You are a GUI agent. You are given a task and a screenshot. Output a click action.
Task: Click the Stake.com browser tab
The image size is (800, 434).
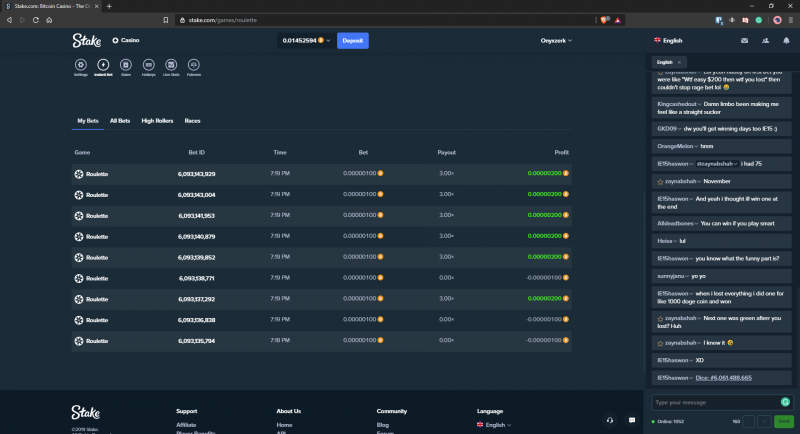click(x=51, y=6)
